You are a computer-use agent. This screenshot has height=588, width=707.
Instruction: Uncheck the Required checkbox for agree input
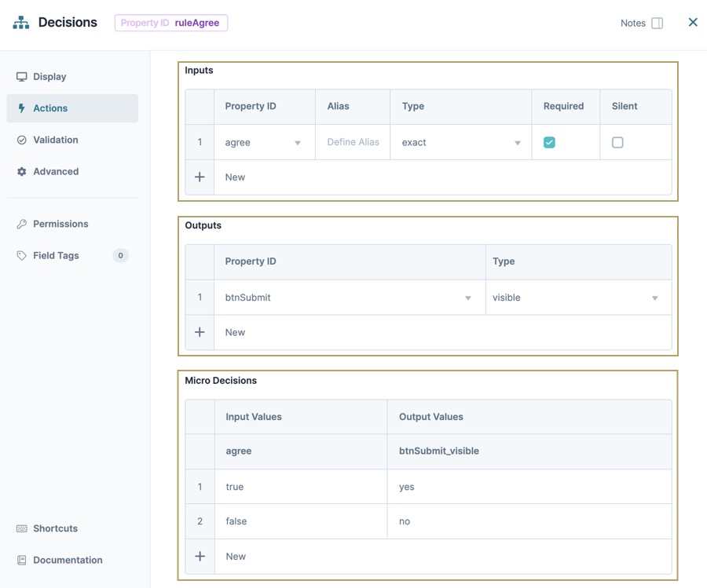pos(549,142)
